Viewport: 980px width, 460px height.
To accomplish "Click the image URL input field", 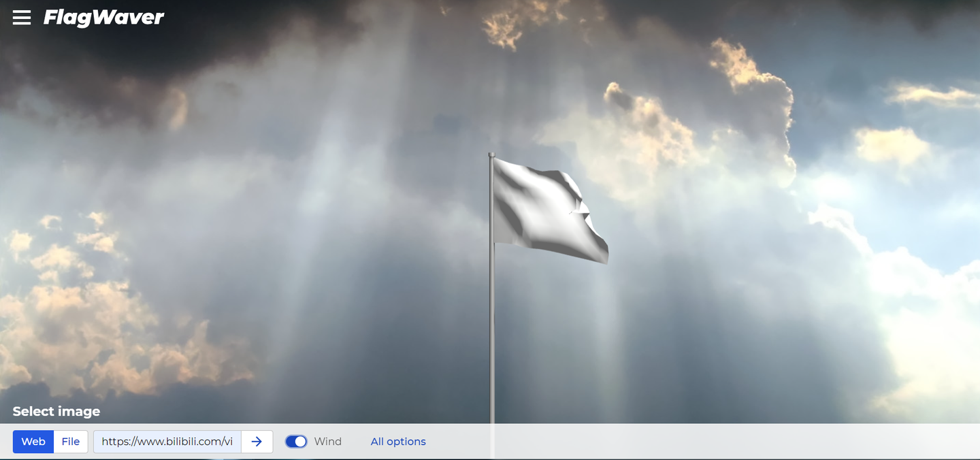I will tap(167, 442).
